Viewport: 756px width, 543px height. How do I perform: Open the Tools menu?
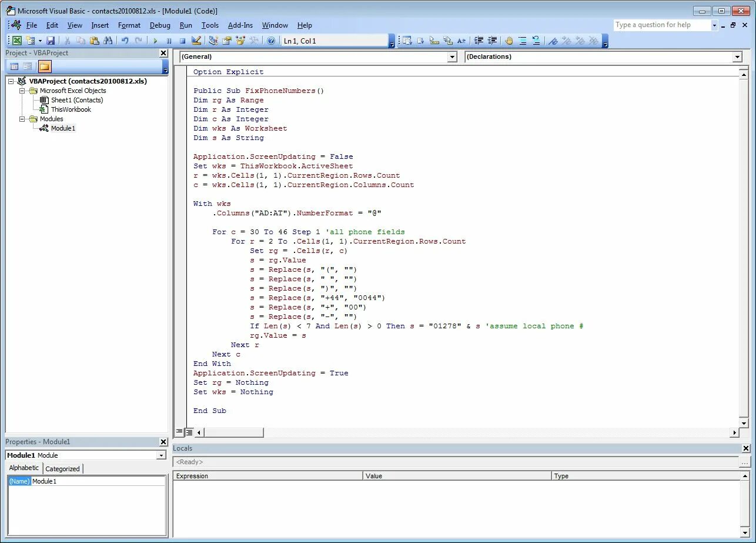210,25
